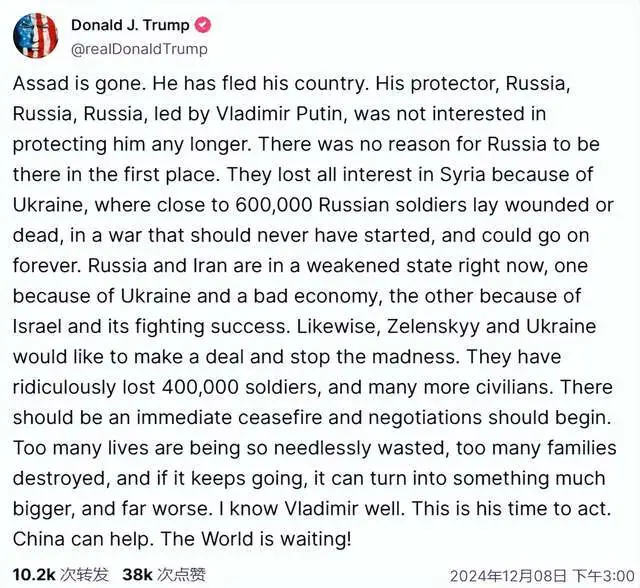Click the 下午3:00 post time
Screen dimensions: 640x588
(604, 576)
